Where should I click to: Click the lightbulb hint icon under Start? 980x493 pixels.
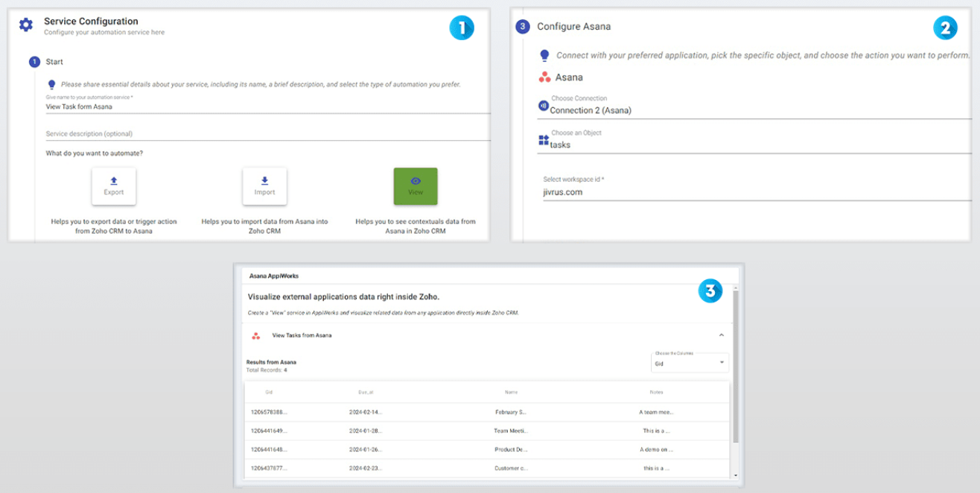point(51,84)
